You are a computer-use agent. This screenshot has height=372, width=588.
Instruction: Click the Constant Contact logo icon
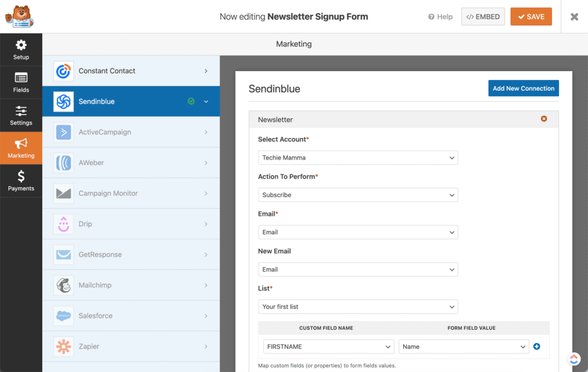(63, 71)
